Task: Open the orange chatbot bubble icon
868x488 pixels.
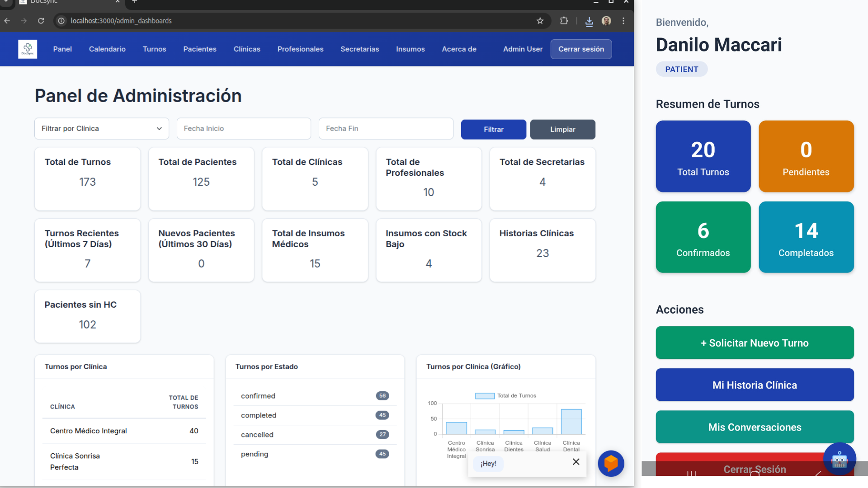Action: click(611, 463)
